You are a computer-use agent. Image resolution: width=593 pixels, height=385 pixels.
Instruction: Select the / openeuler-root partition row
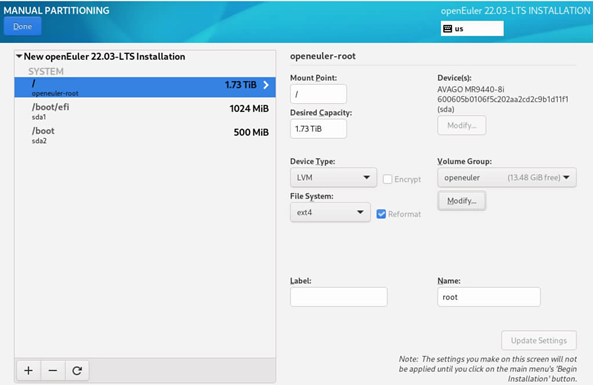coord(145,87)
